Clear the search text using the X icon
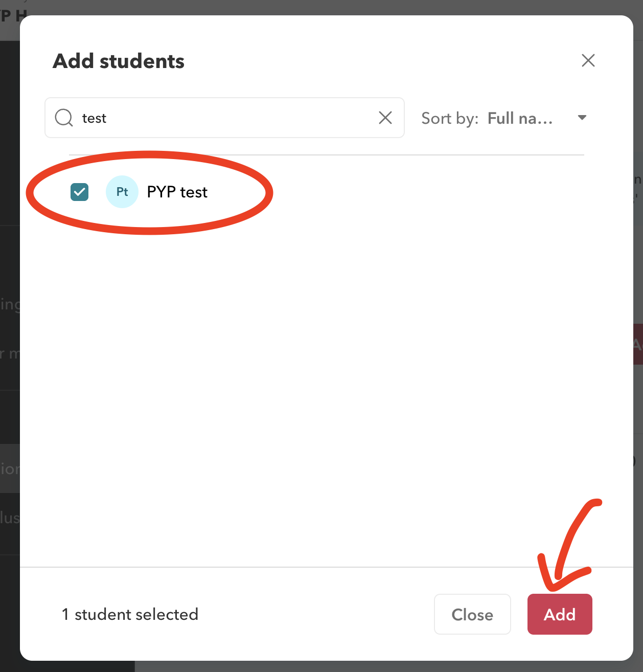Screen dimensions: 643x672 point(385,118)
